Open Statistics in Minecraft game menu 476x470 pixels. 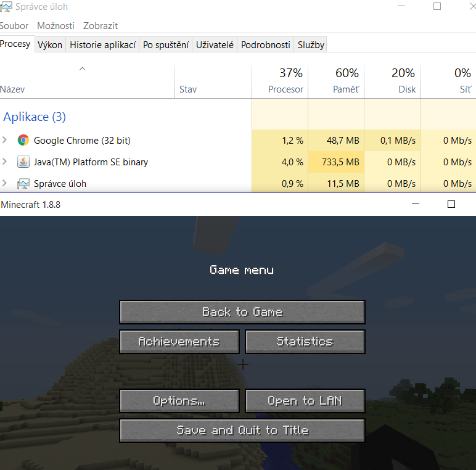[305, 342]
